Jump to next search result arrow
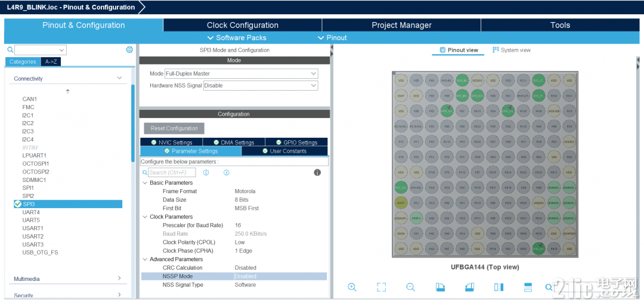The image size is (644, 303). 227,172
